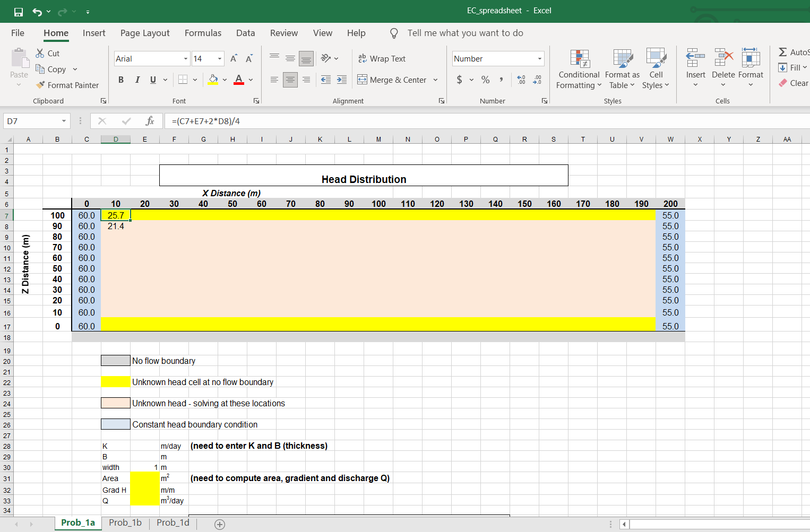Open Format as Table styles
The image size is (810, 532).
(622, 68)
